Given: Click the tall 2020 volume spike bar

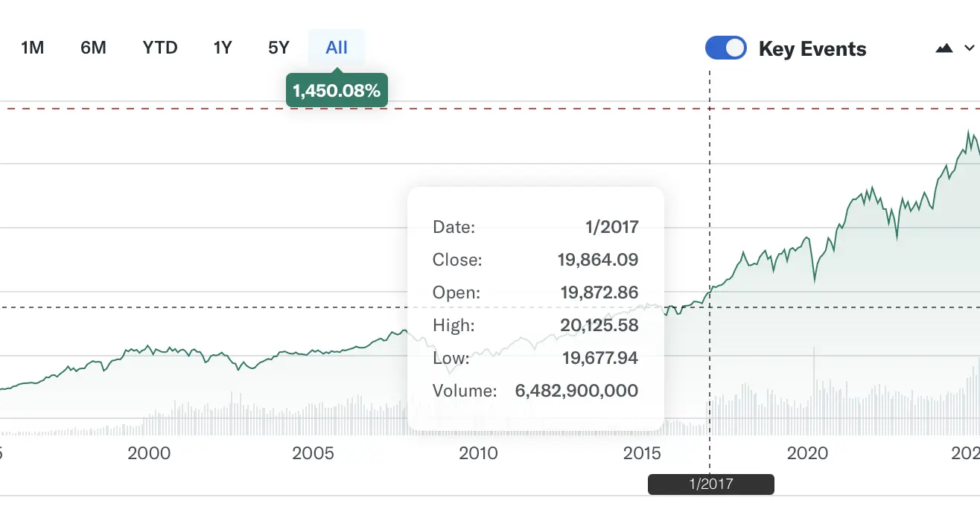Looking at the screenshot, I should pyautogui.click(x=814, y=387).
